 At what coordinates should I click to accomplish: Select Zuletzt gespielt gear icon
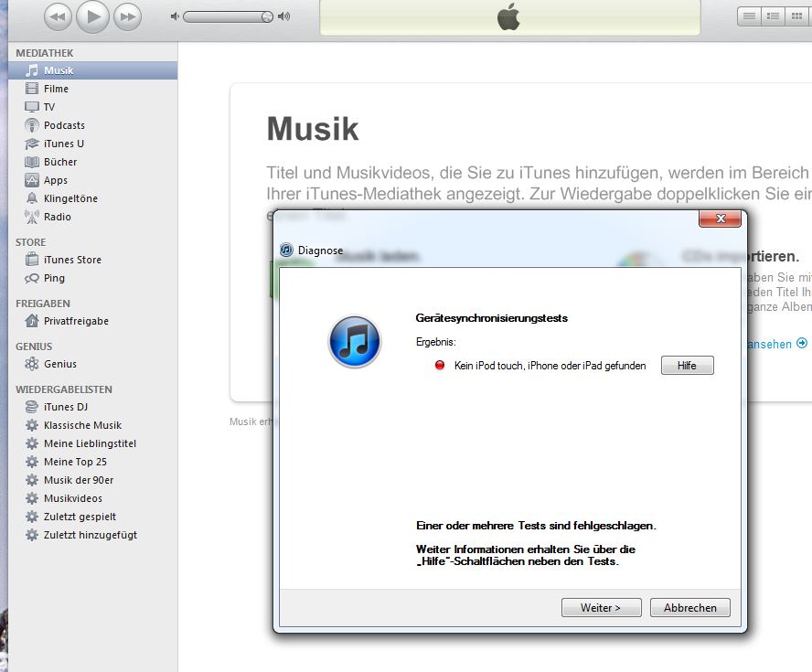point(32,517)
